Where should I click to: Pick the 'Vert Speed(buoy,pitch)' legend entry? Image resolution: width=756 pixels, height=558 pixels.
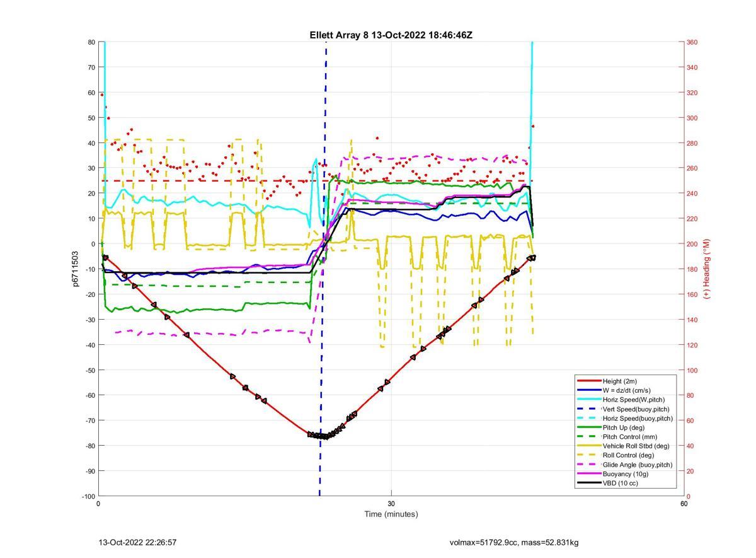point(638,409)
